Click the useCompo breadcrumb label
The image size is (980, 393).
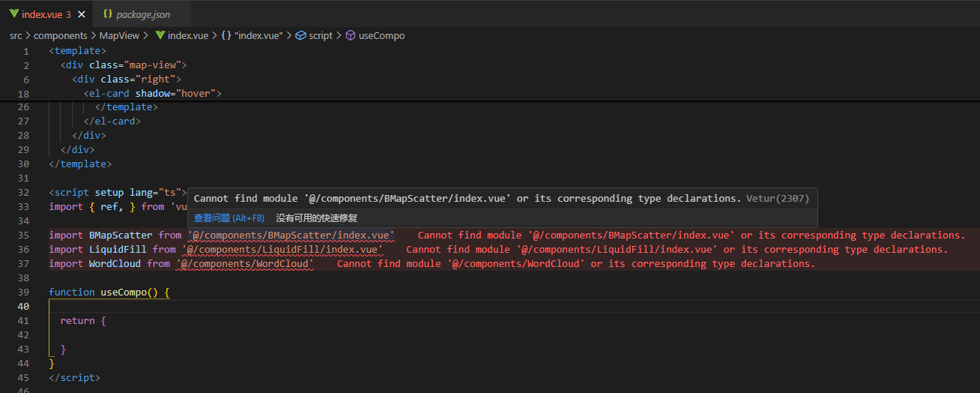pos(381,35)
